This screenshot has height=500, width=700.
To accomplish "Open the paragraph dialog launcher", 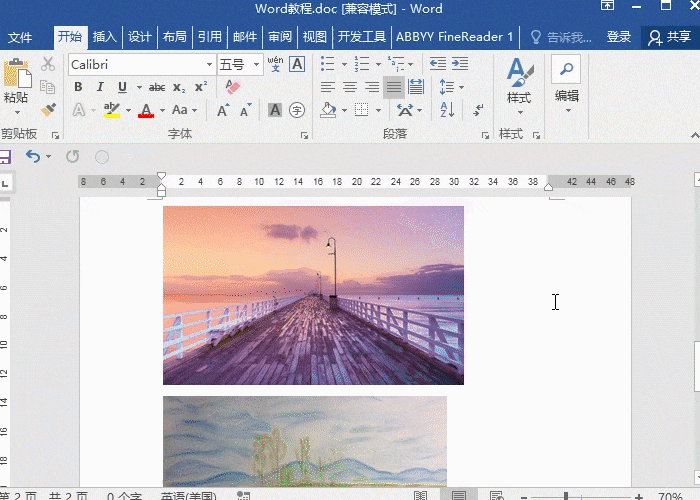I will click(x=485, y=135).
